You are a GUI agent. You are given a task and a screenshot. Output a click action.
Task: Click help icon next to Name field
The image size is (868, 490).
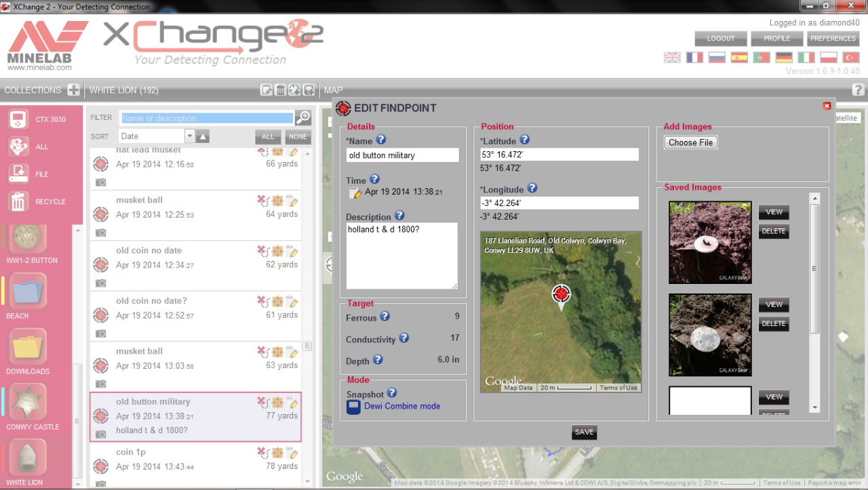[381, 140]
